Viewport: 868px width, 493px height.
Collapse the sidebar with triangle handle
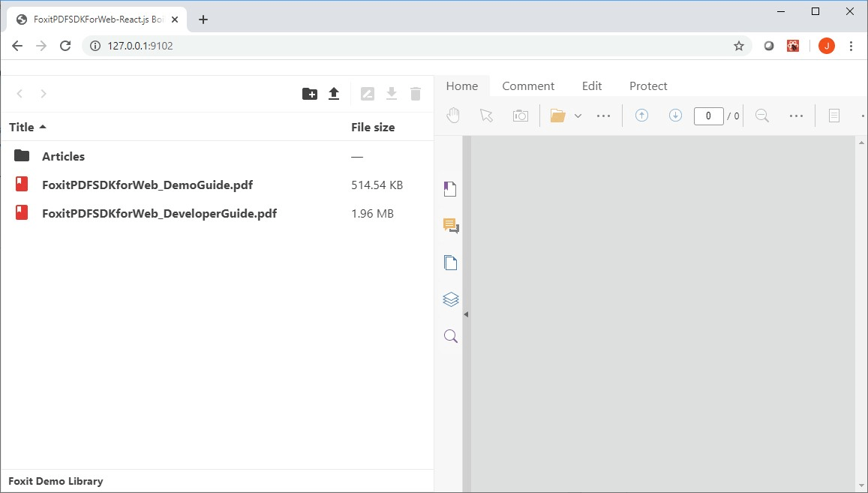pyautogui.click(x=466, y=314)
